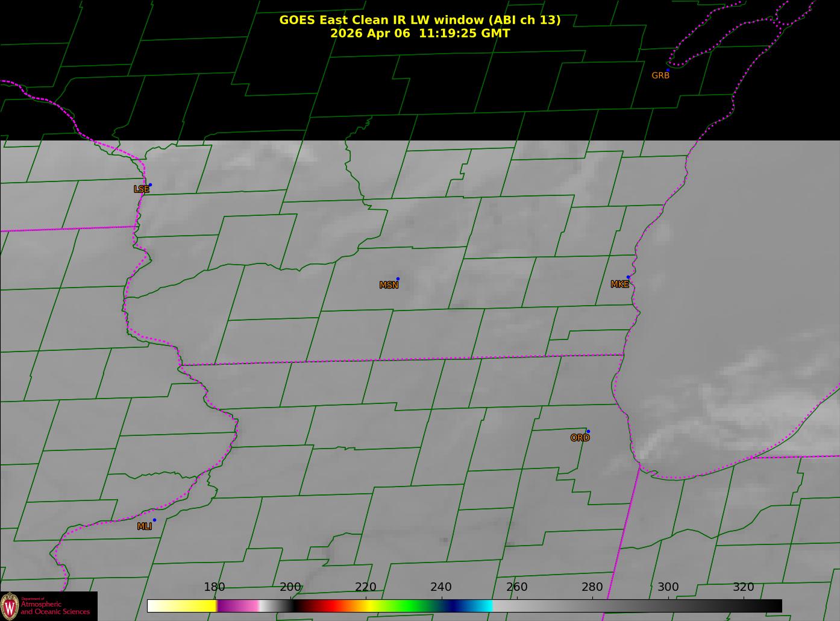
Task: Click the LSE station label
Action: click(x=141, y=189)
